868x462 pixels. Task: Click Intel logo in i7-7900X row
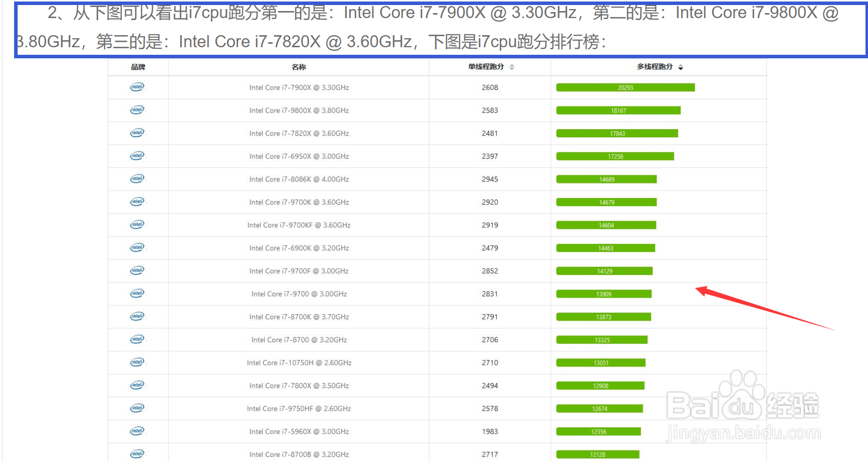137,87
